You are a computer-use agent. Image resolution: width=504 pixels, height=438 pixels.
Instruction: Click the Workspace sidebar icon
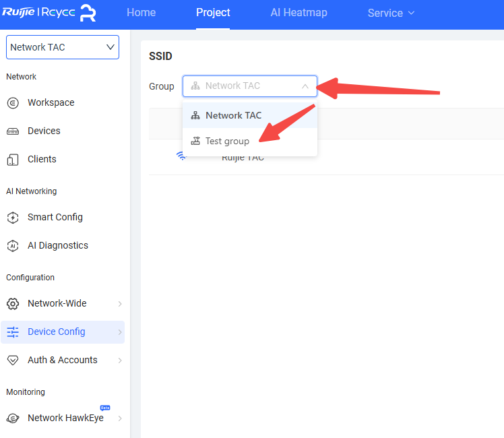(13, 103)
